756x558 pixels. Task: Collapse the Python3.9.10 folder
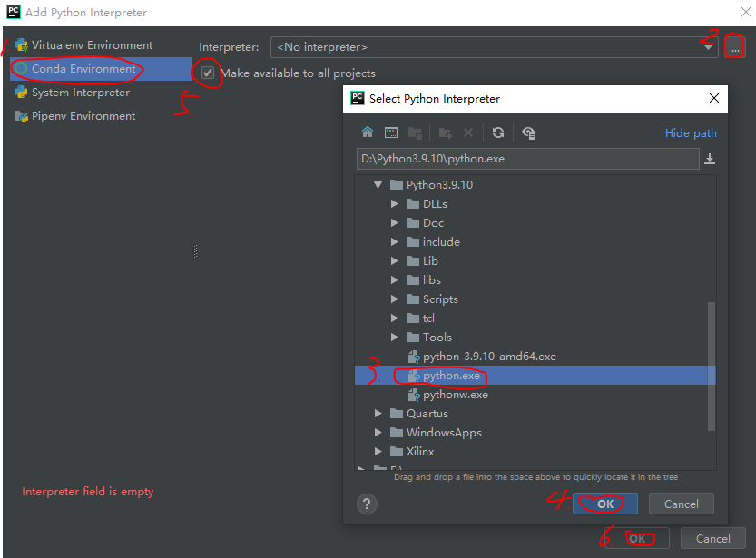point(378,185)
